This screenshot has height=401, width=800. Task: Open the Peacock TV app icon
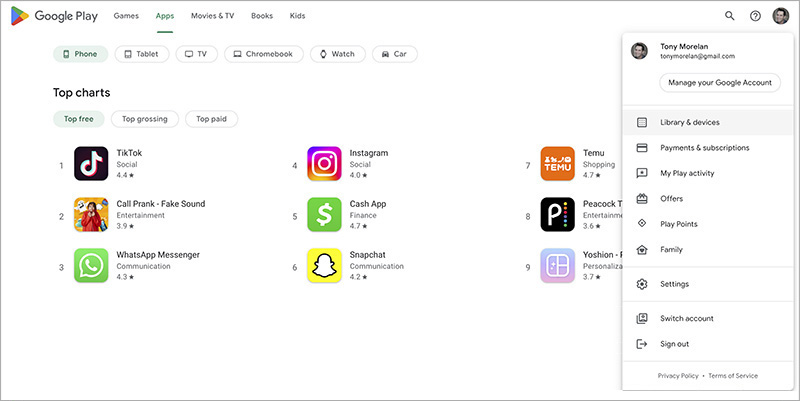[x=557, y=214]
